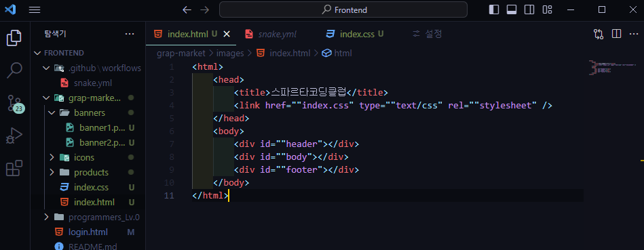Click the M status next to login.html
This screenshot has width=644, height=250.
click(130, 232)
